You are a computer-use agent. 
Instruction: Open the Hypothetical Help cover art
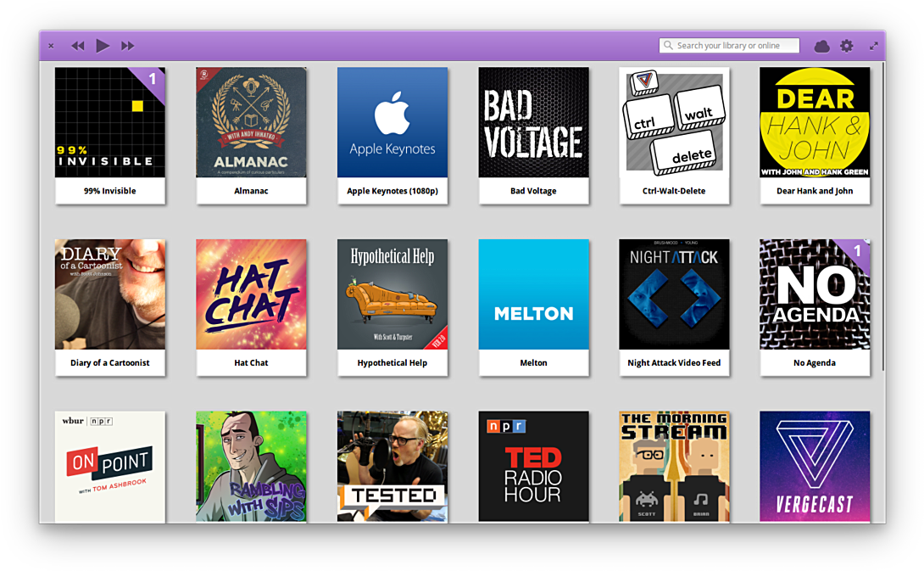392,294
